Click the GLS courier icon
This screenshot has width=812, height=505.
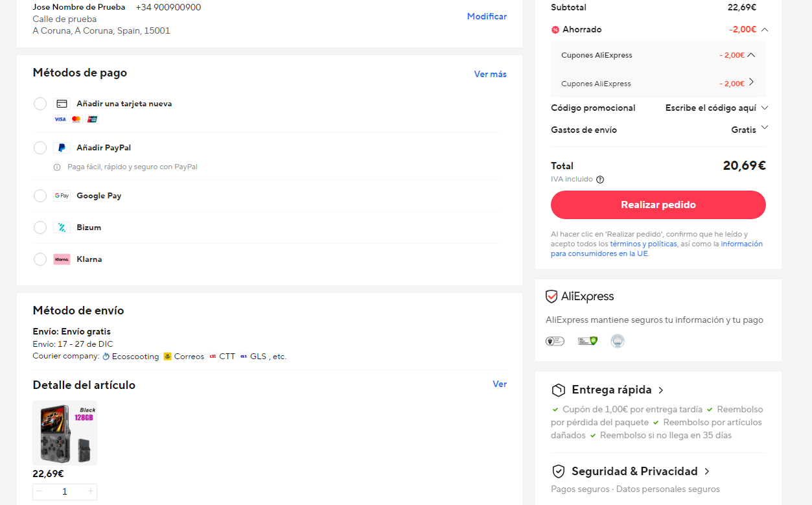244,357
